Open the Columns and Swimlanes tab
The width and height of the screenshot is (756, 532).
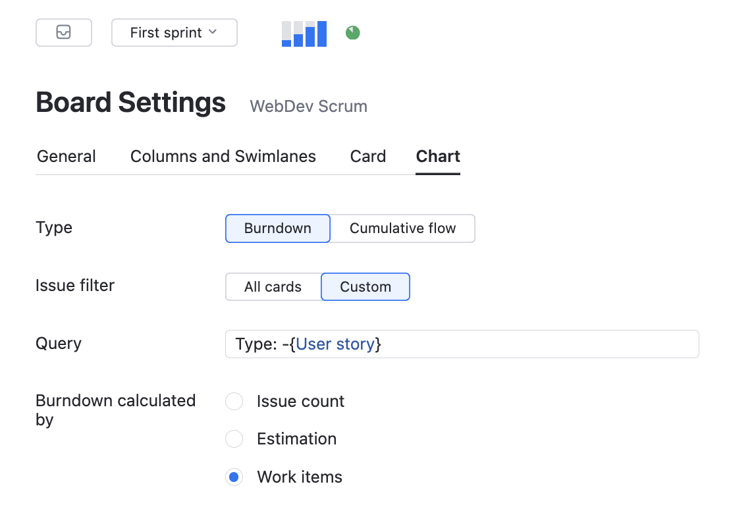click(223, 157)
